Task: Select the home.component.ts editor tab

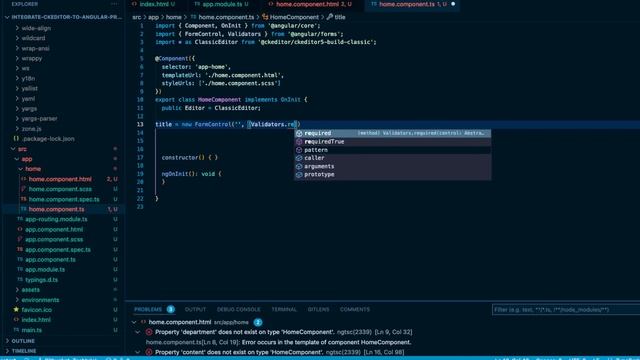Action: pyautogui.click(x=411, y=4)
